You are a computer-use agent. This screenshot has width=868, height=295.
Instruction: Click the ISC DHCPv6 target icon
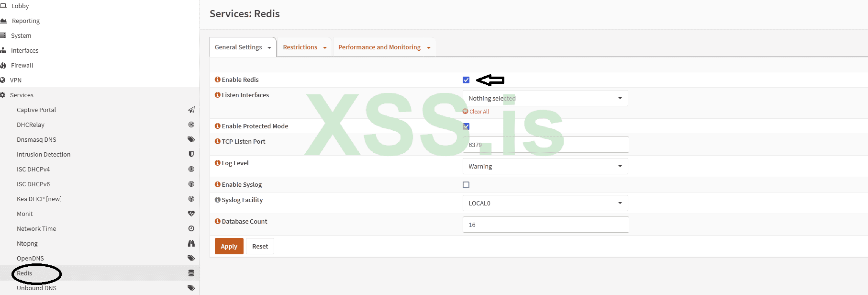coord(191,184)
